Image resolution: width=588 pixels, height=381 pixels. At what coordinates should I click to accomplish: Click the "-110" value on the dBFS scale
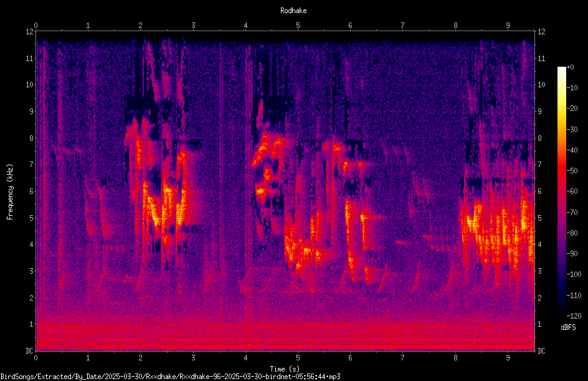(x=574, y=296)
